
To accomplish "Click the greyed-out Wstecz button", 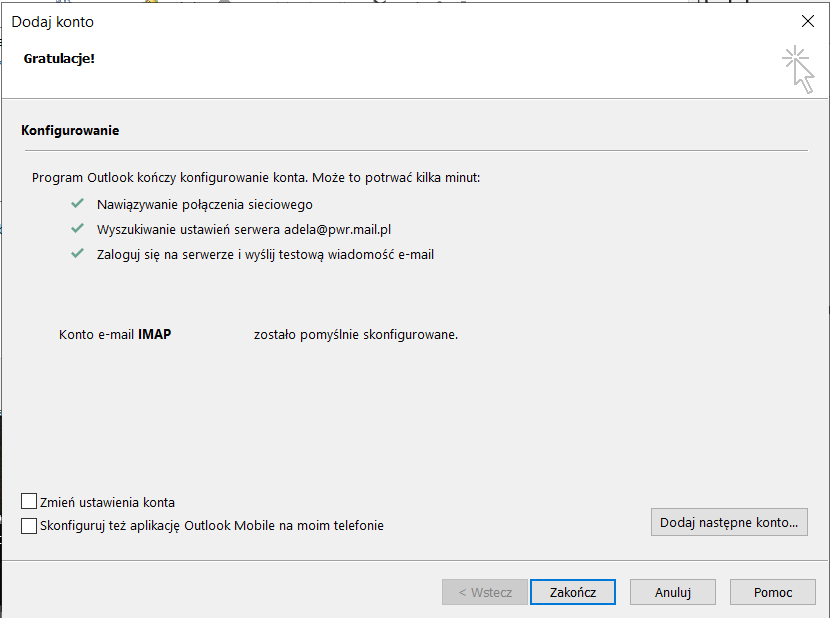I will (x=485, y=592).
